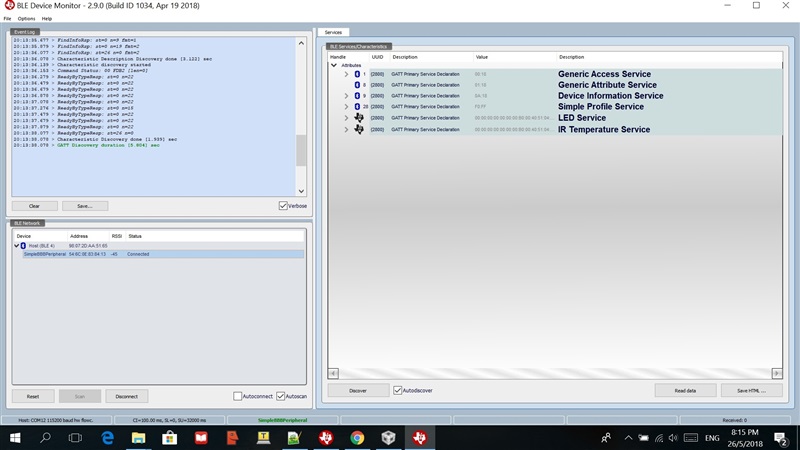Show hidden system tray icons
The width and height of the screenshot is (800, 450).
[629, 438]
